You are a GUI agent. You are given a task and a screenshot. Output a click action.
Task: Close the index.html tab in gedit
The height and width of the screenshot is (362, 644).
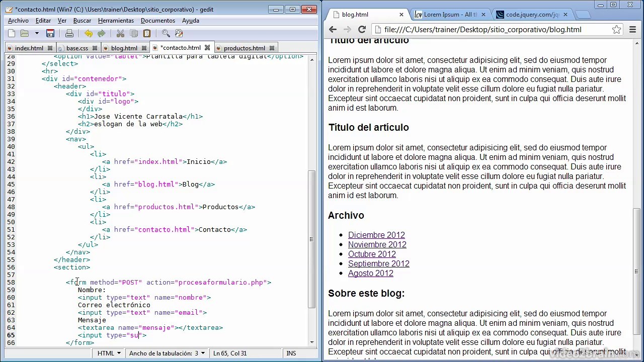[50, 48]
